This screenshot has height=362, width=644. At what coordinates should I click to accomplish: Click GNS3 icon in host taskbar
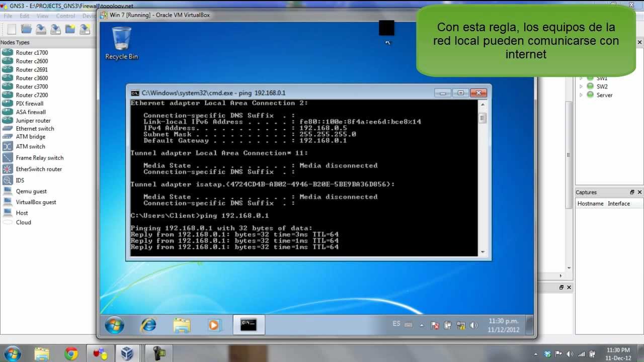tap(100, 354)
